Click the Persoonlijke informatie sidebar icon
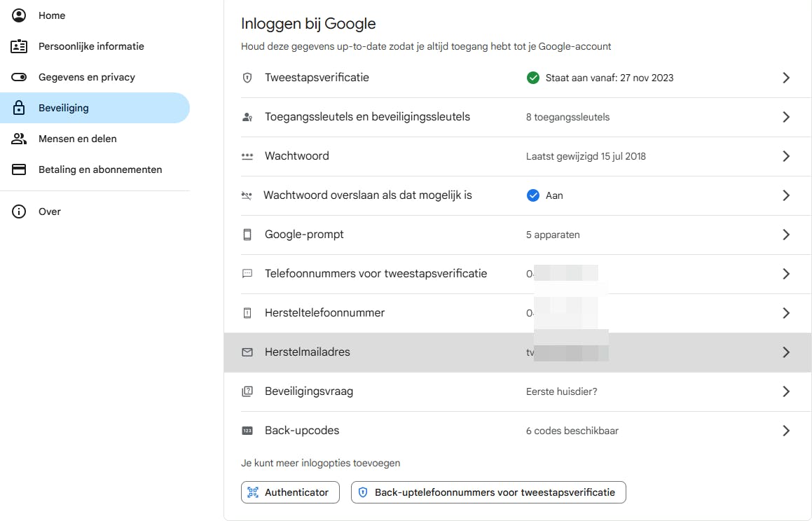 point(18,46)
